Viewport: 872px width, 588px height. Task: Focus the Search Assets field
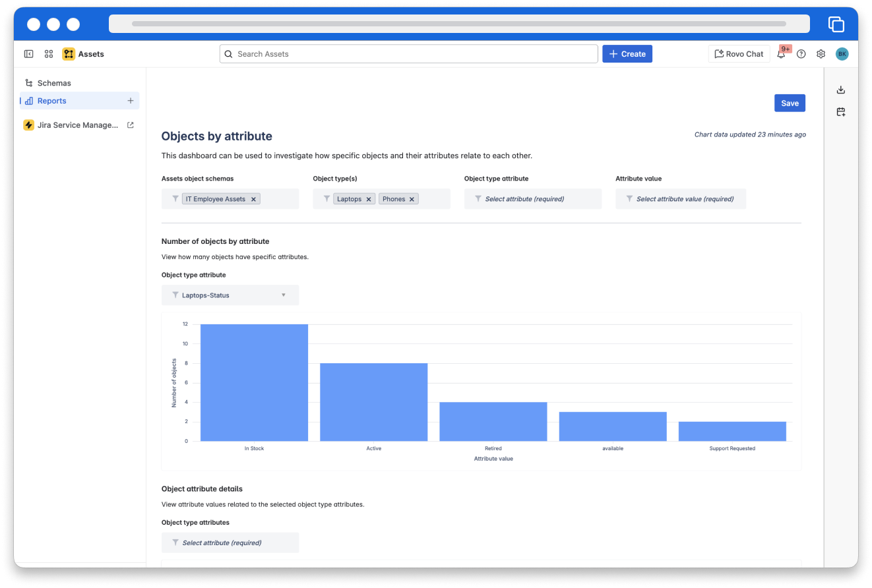tap(409, 54)
